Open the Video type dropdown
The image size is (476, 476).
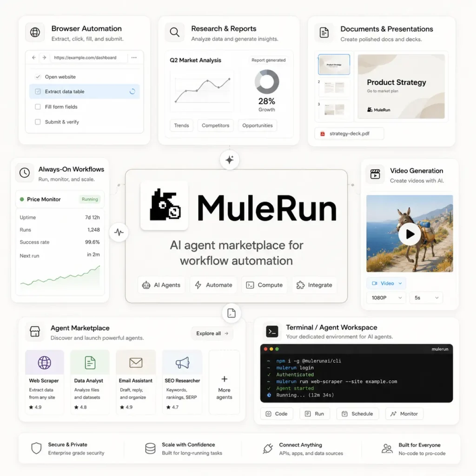coord(386,283)
